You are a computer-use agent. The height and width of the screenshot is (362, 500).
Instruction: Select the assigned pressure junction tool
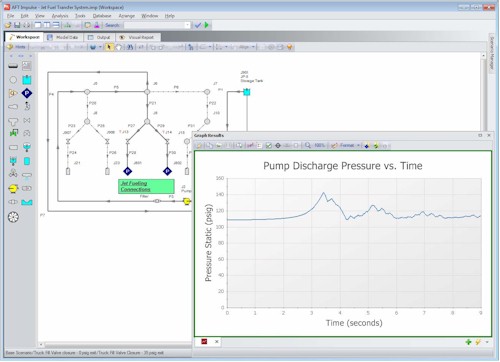click(27, 93)
